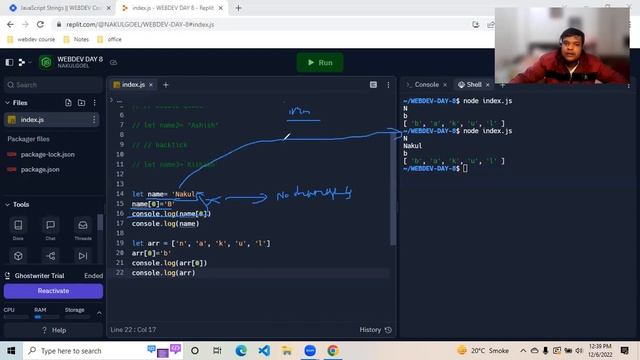Open the History clock icon
Viewport: 640px width, 360px height.
point(388,330)
